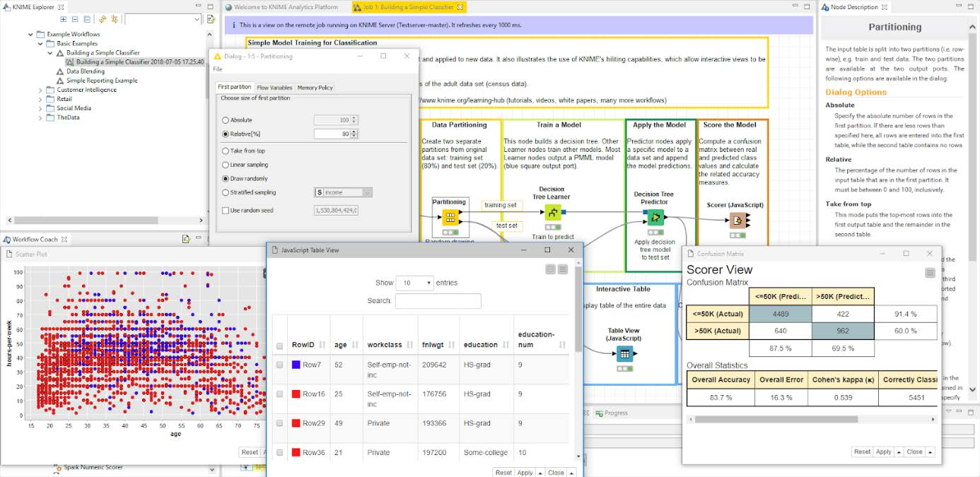This screenshot has height=477, width=980.
Task: Enable the Use random seed checkbox
Action: 226,211
